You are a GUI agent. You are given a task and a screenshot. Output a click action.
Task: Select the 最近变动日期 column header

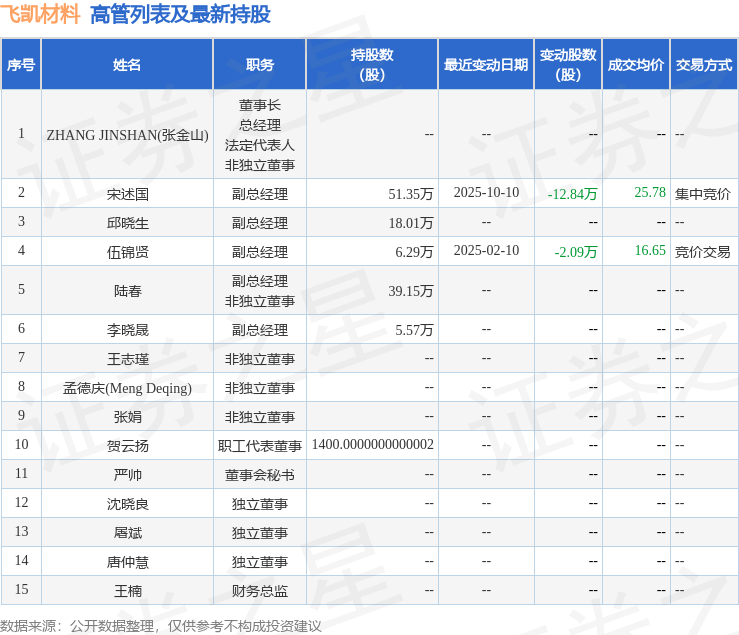[x=486, y=65]
